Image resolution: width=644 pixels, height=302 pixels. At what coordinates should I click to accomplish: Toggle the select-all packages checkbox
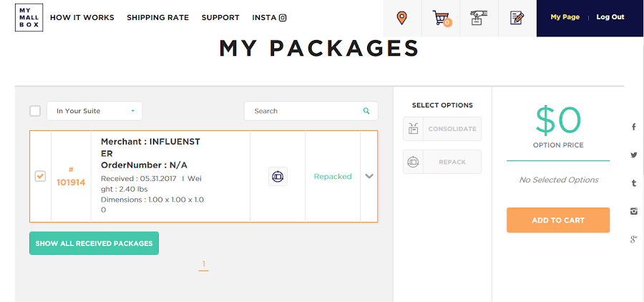[35, 111]
